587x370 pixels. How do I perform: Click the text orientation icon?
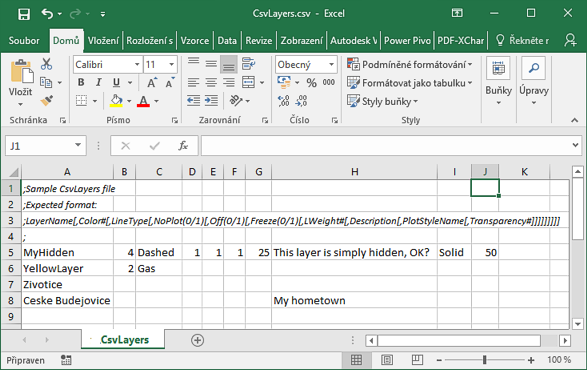click(236, 100)
